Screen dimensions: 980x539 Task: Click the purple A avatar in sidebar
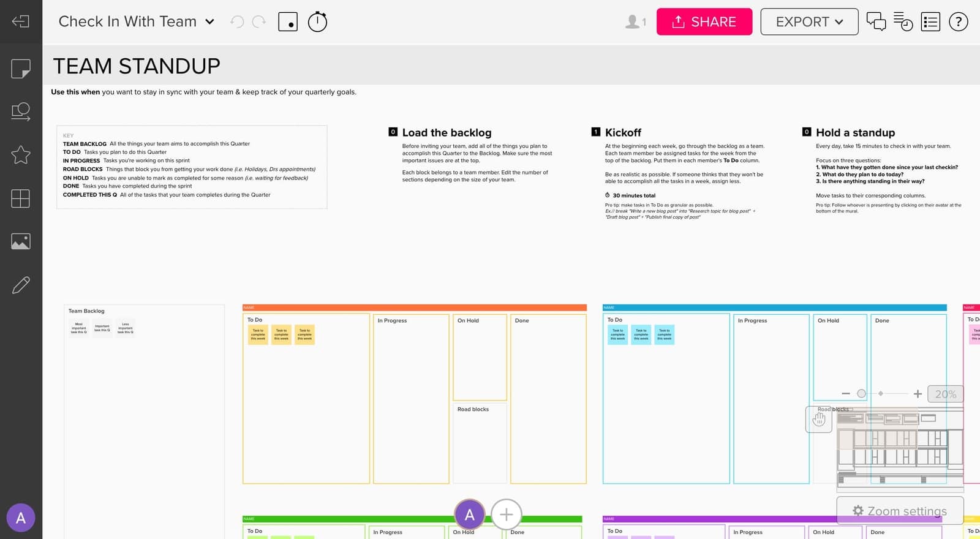click(21, 518)
